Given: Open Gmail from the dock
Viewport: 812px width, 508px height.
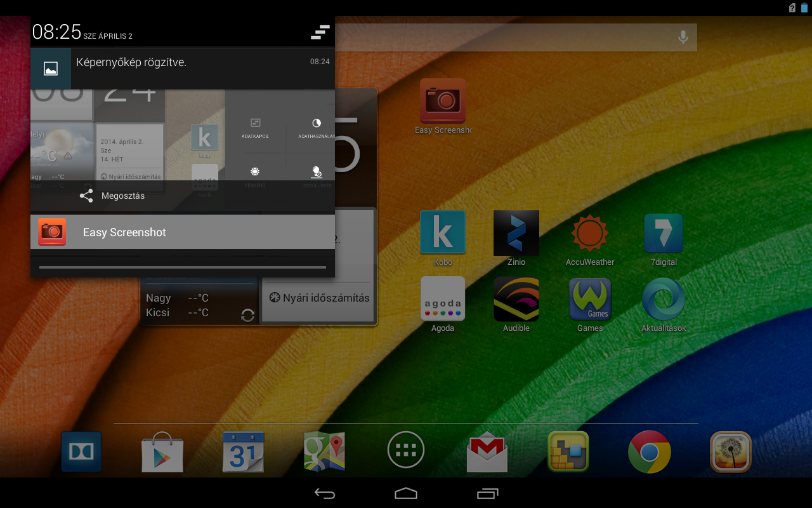Looking at the screenshot, I should click(487, 451).
